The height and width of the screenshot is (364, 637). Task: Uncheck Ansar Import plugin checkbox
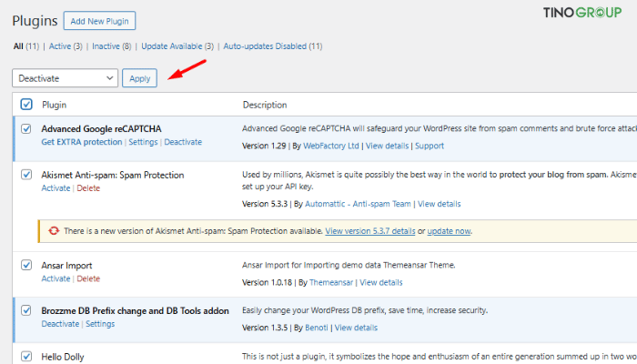click(26, 265)
